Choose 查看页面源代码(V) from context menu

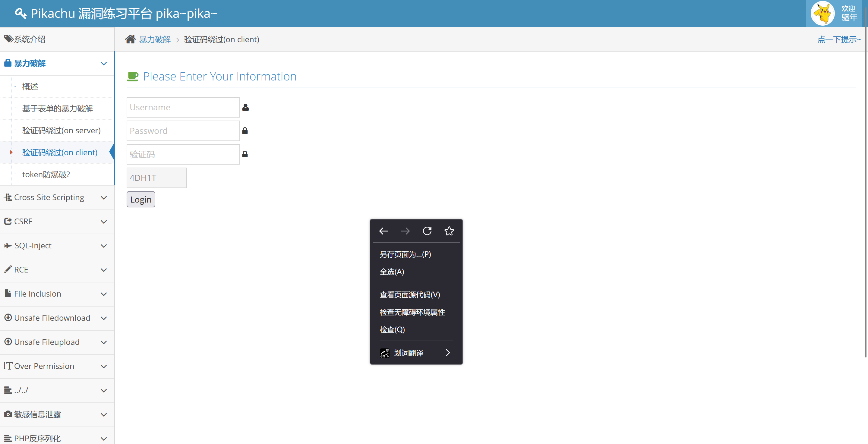(x=410, y=295)
